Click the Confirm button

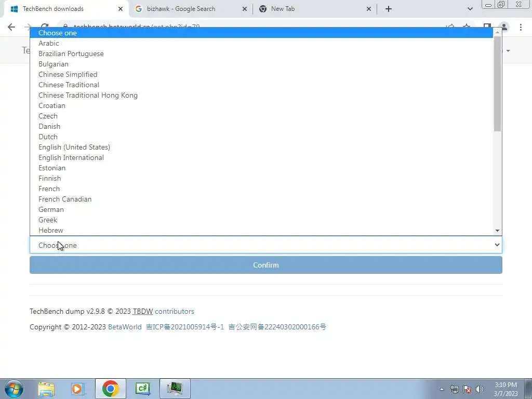coord(266,265)
